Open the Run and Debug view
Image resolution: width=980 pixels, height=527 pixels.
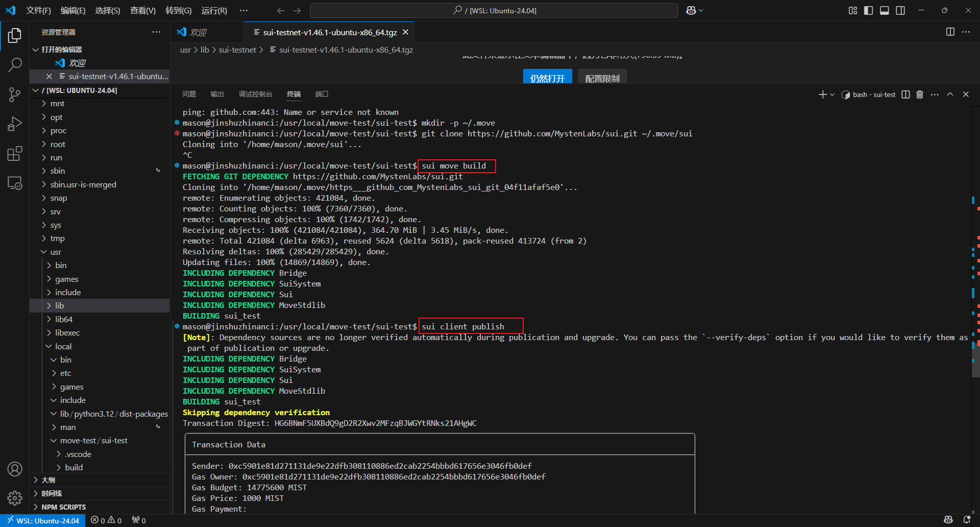point(15,124)
